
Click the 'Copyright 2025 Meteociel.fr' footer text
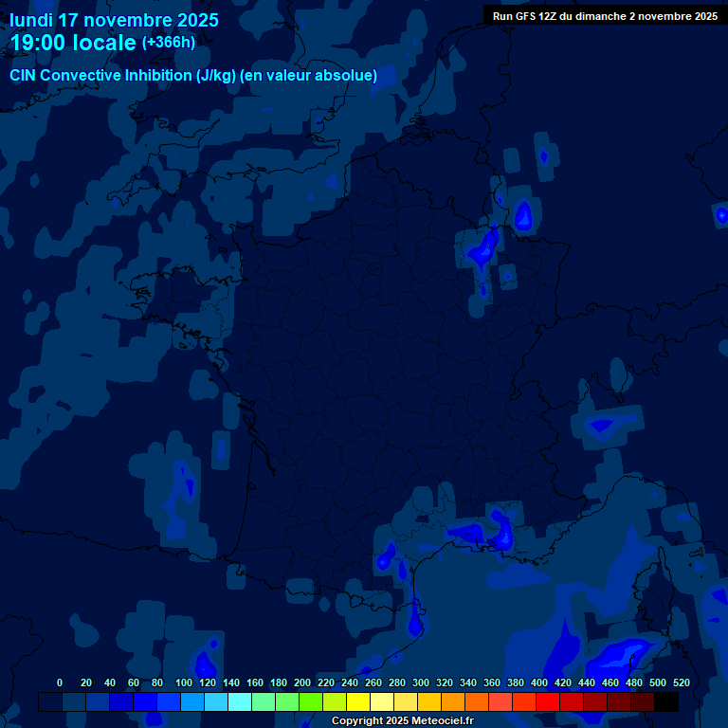[x=403, y=720]
